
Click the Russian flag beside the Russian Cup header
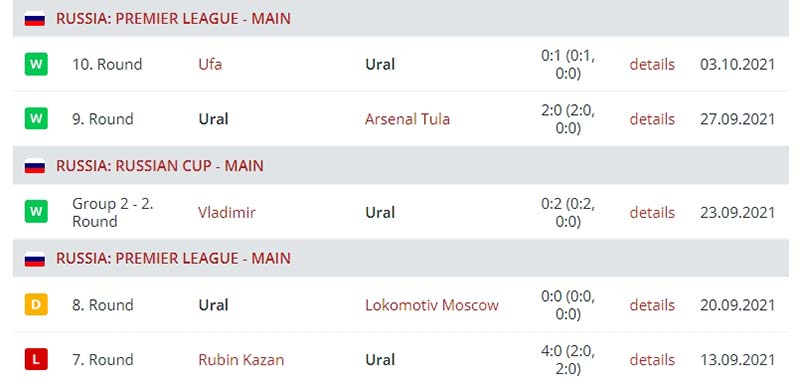point(35,166)
